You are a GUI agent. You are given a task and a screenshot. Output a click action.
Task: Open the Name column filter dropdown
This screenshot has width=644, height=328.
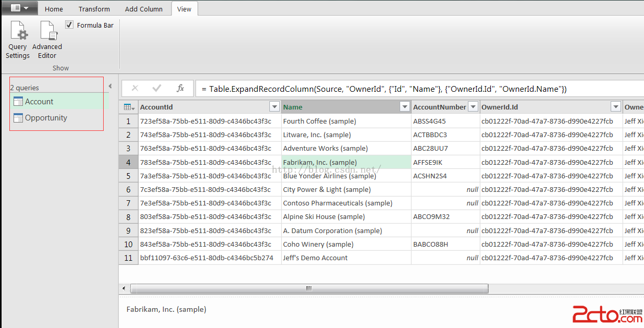404,107
